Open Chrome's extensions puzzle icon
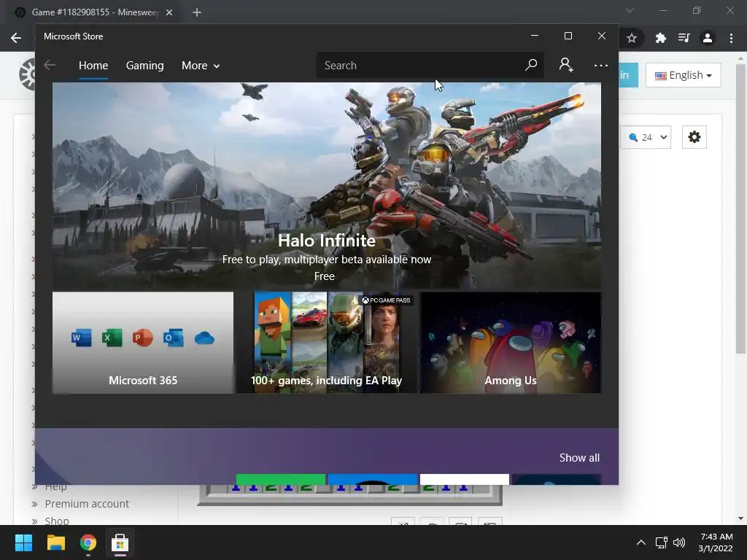 (660, 38)
